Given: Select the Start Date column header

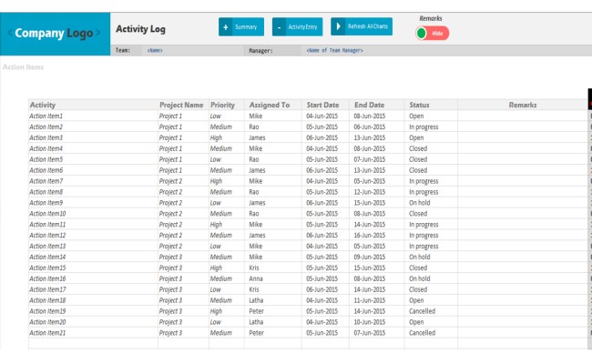Looking at the screenshot, I should (325, 105).
